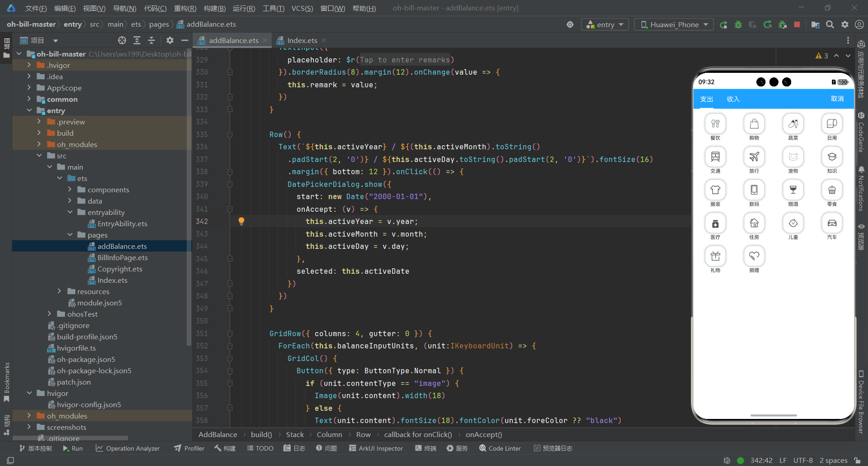Viewport: 868px width, 466px height.
Task: Fold the Row block on line 335
Action: coord(230,134)
